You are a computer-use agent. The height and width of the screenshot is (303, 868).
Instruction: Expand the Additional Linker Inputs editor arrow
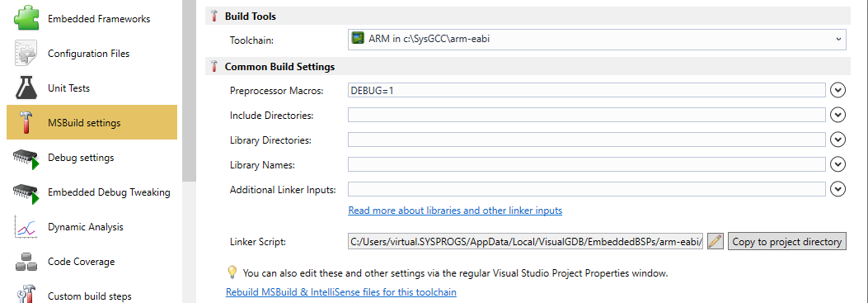(838, 190)
